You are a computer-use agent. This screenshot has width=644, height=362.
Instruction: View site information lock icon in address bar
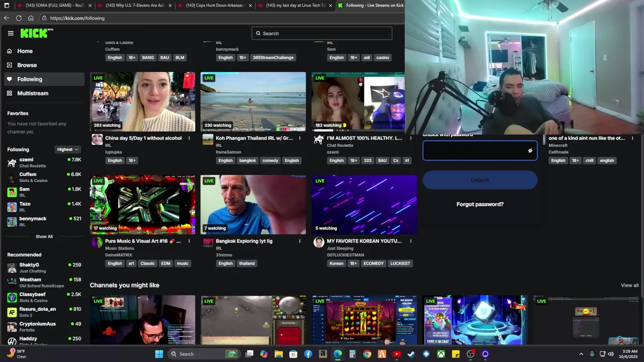click(44, 18)
